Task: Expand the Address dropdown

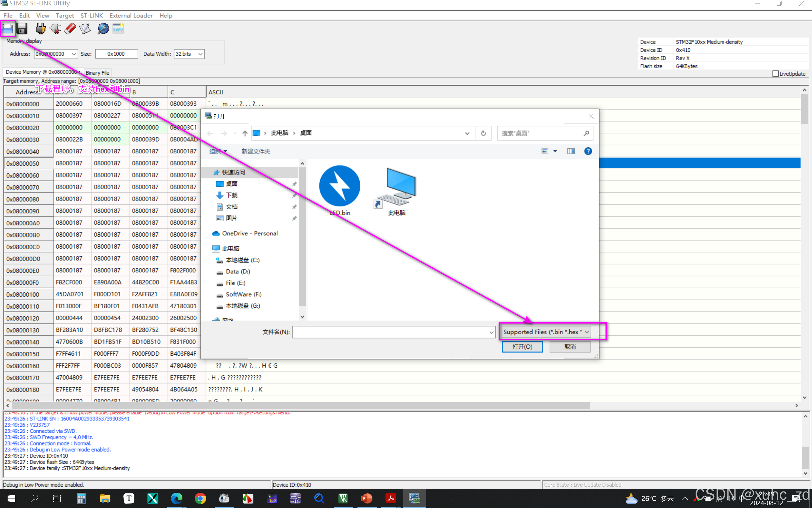Action: coord(74,54)
